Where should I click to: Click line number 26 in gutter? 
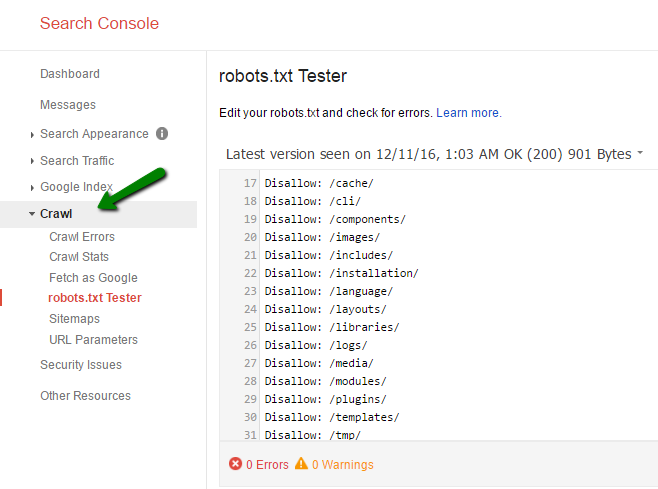point(250,345)
